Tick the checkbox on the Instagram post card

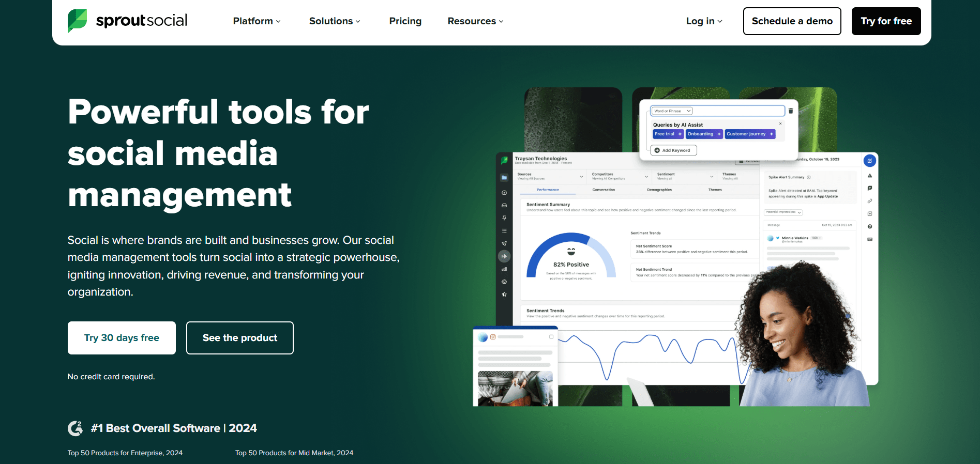pos(551,337)
